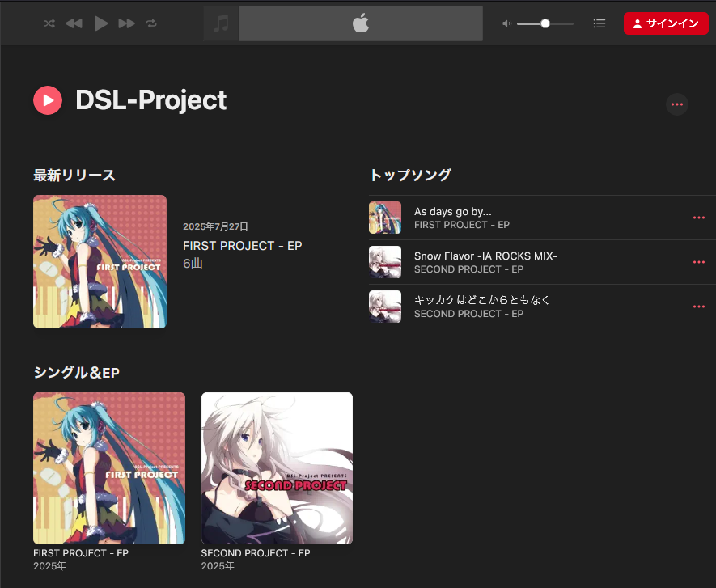
Task: Play キッカケはどこからともなく song
Action: point(482,300)
